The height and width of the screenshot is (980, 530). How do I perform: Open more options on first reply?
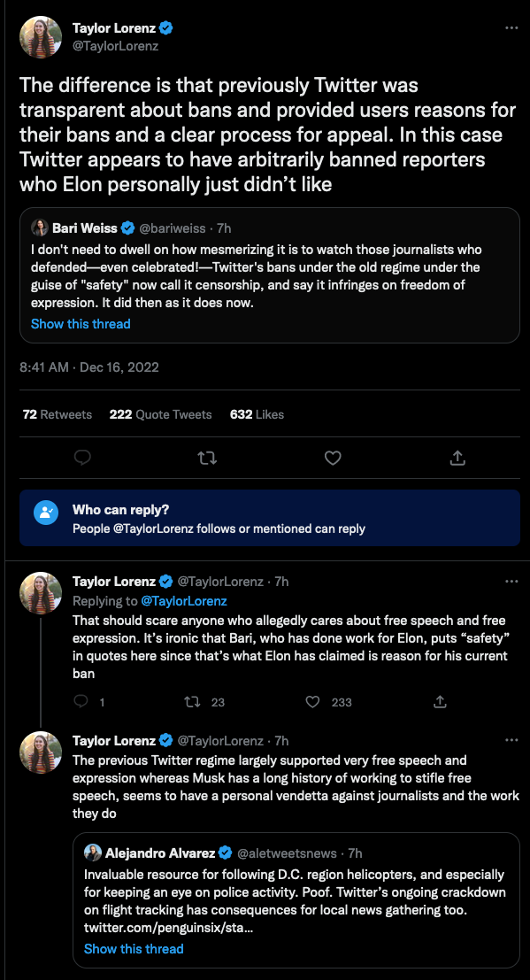511,582
